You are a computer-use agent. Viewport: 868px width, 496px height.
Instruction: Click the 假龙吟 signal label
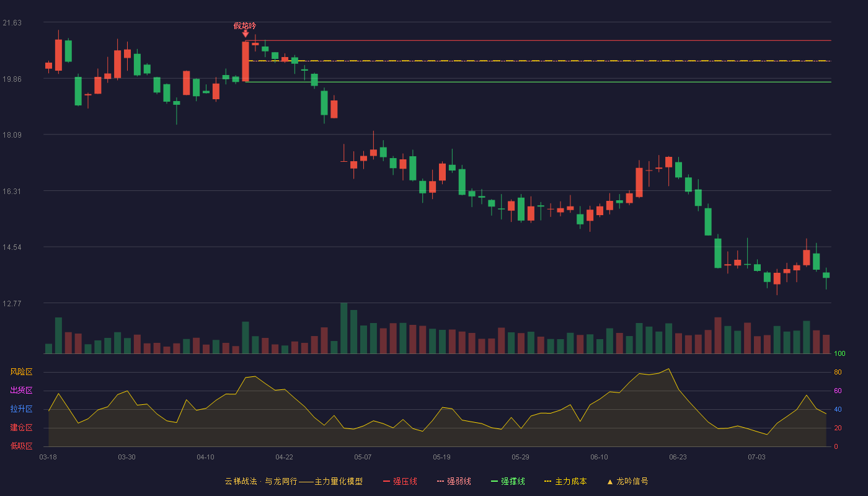[x=245, y=25]
